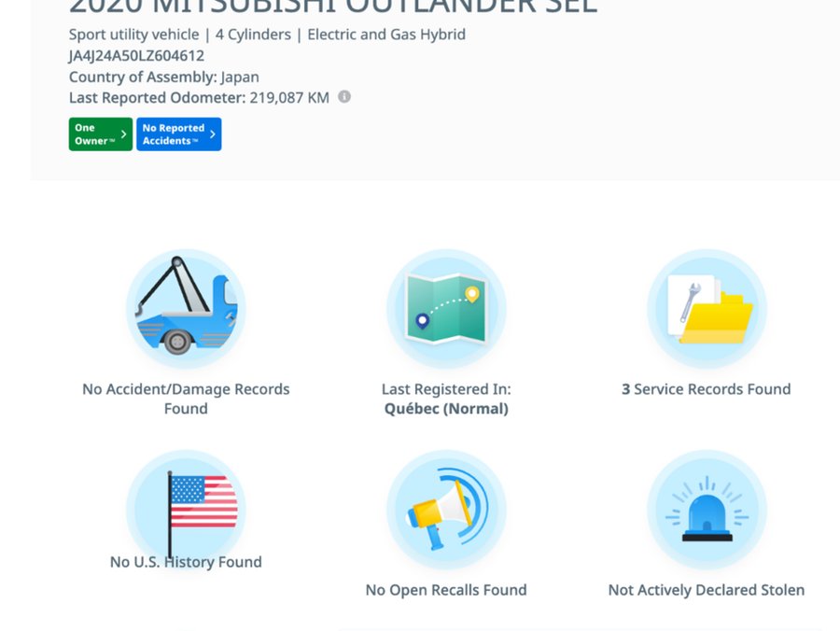Screen dimensions: 840x631
Task: Click the map registration icon
Action: pyautogui.click(x=446, y=309)
